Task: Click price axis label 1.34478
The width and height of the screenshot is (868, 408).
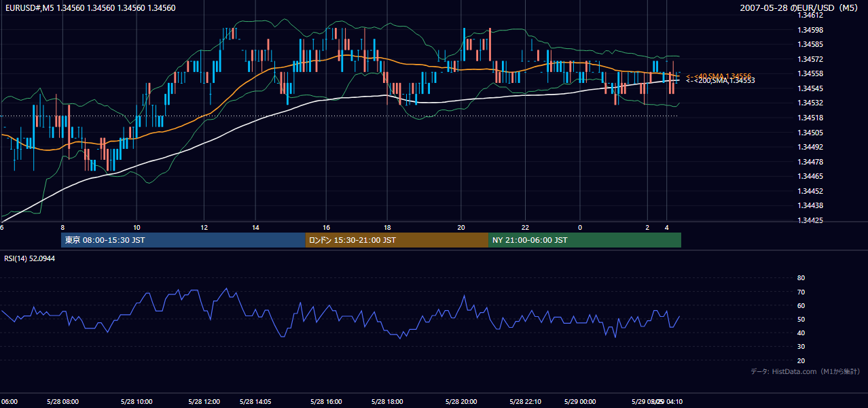Action: pyautogui.click(x=812, y=162)
